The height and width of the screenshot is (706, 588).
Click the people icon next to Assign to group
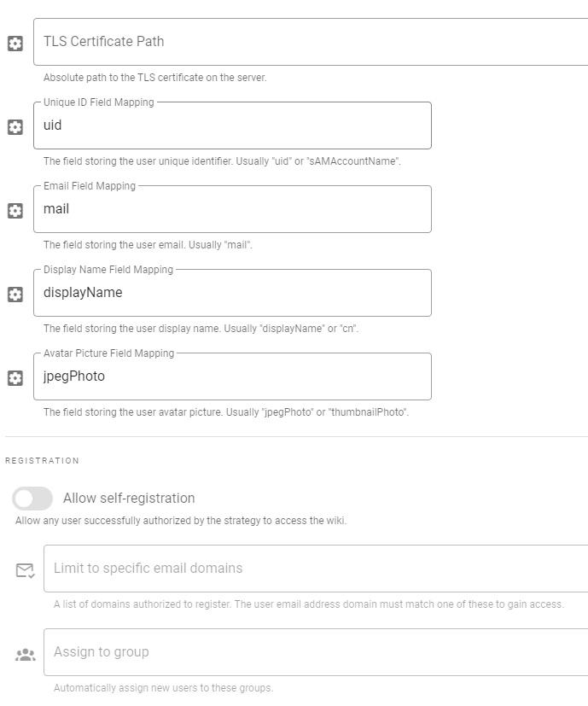(x=26, y=655)
